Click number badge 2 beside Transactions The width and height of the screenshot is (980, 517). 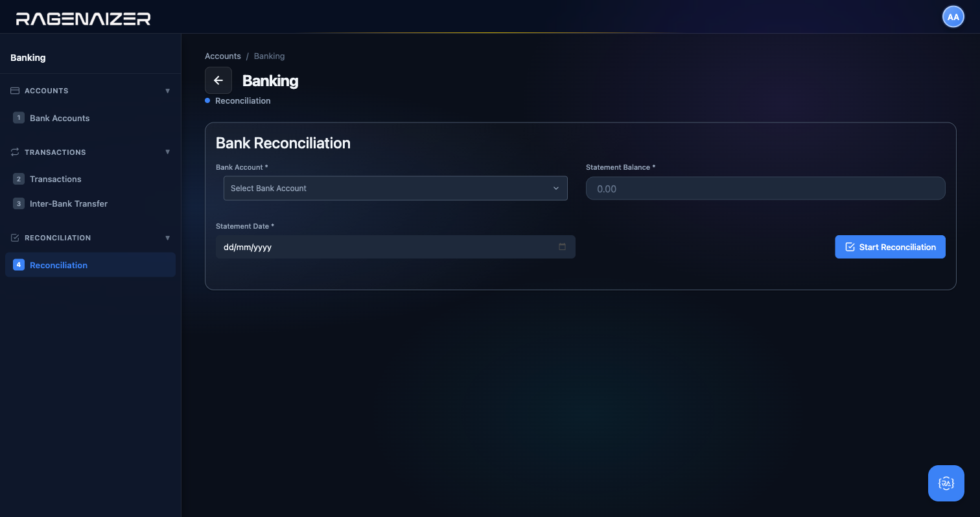[x=19, y=179]
